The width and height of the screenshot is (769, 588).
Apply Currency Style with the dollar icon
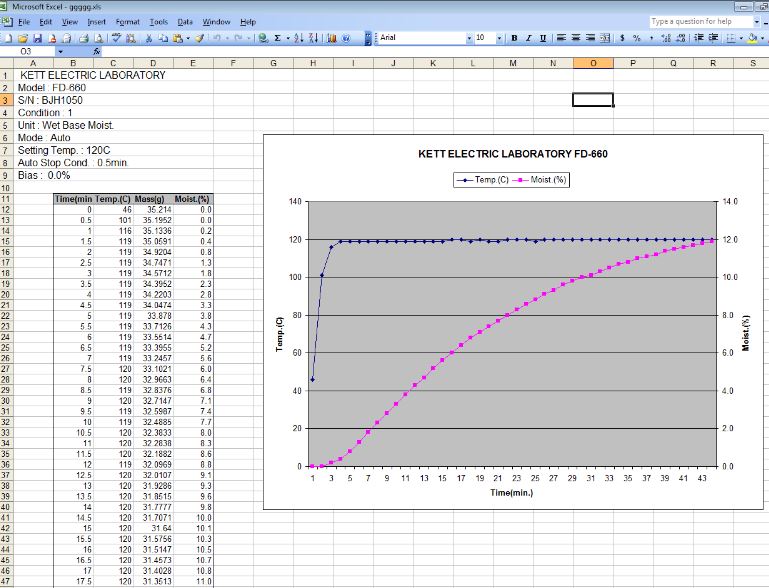(623, 37)
